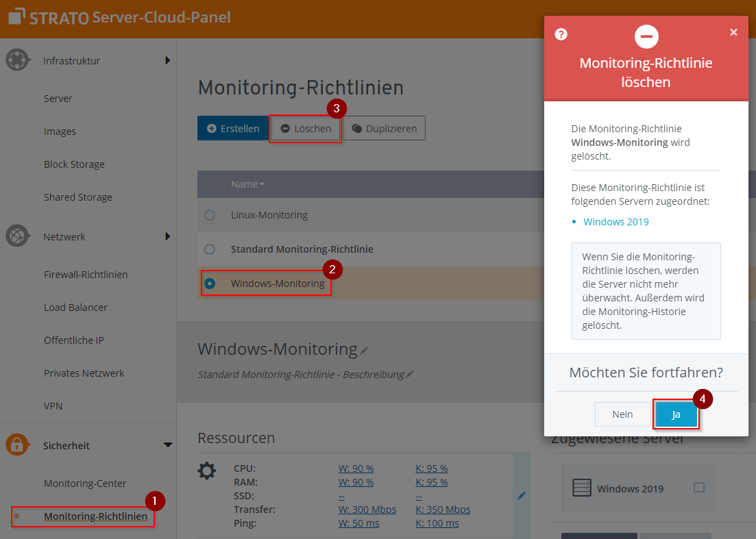Click the help question mark icon in dialog
This screenshot has width=756, height=539.
coord(561,34)
